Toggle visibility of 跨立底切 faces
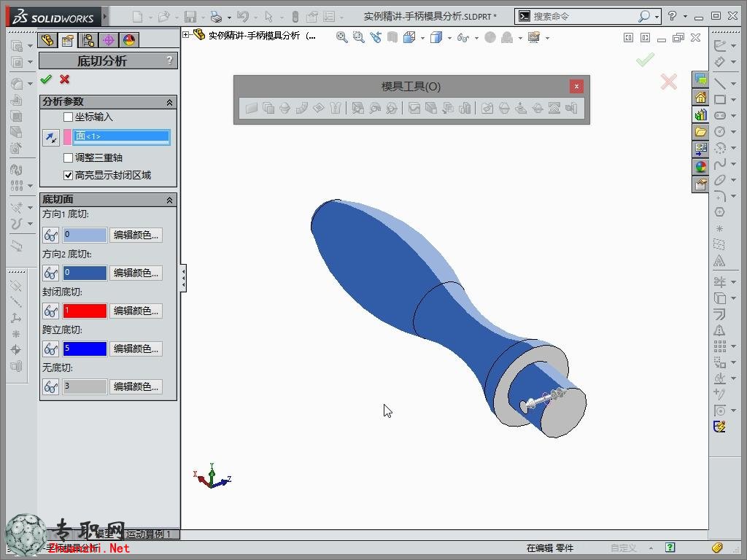The width and height of the screenshot is (747, 560). (51, 349)
